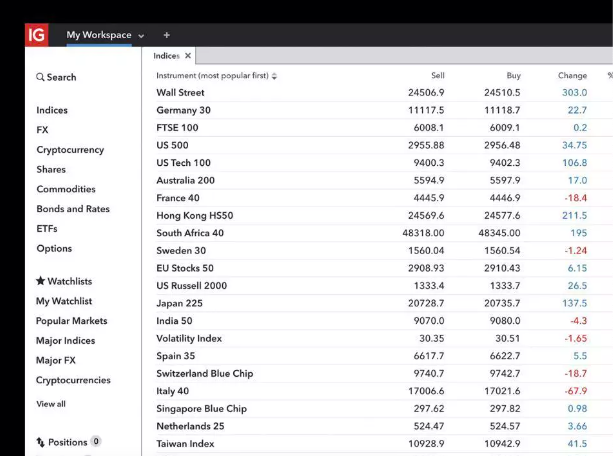Select the India 50 instrument
Screen dimensions: 613x456
174,321
